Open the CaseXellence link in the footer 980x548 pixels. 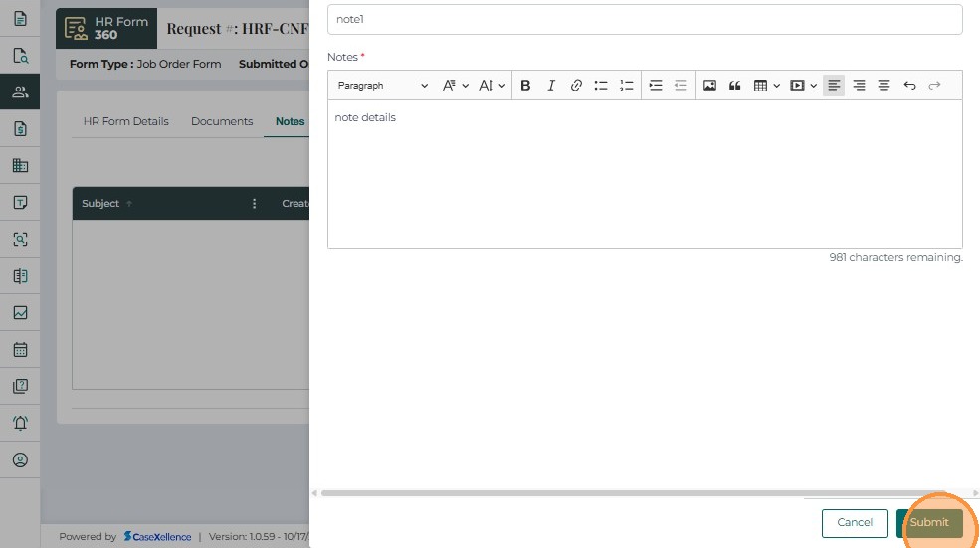pos(157,537)
